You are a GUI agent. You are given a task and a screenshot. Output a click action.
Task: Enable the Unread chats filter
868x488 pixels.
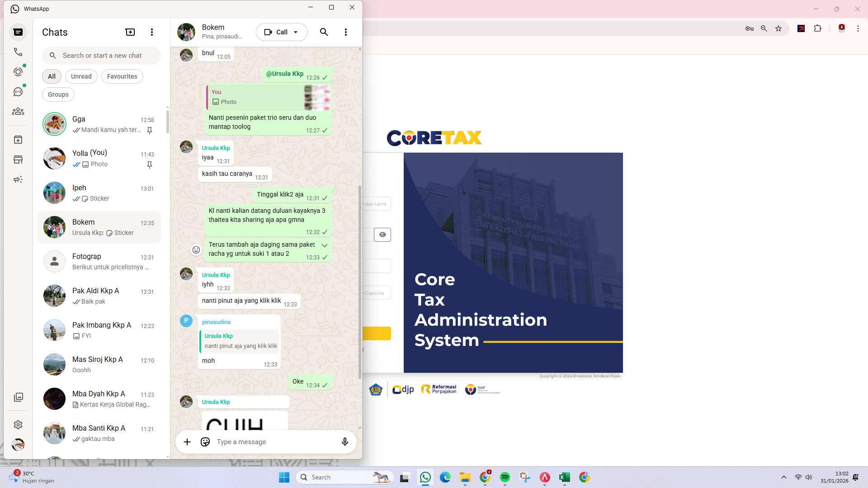(81, 76)
